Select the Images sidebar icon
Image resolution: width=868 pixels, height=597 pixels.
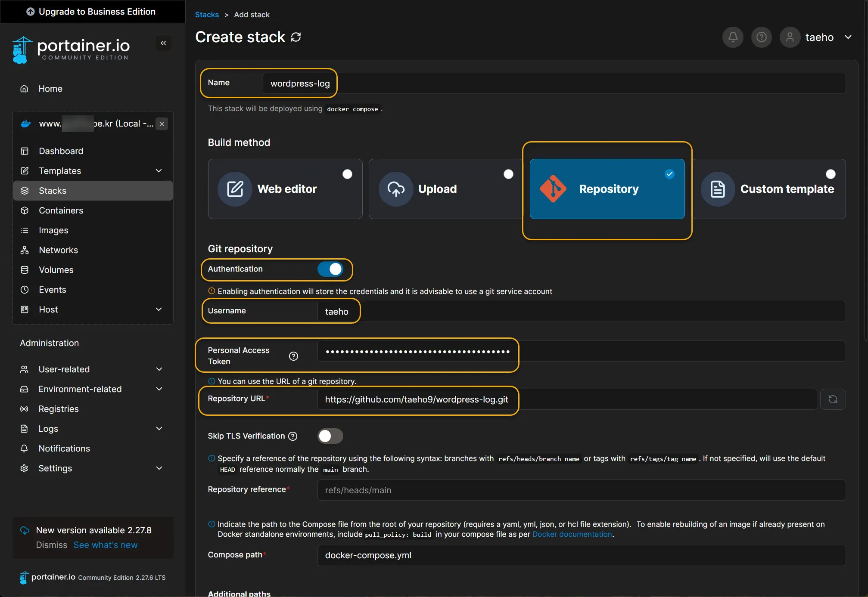click(25, 230)
